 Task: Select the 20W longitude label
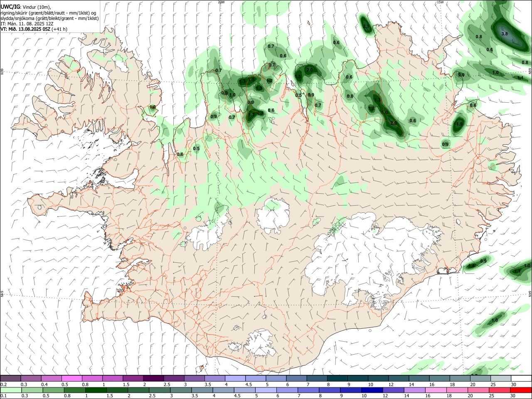click(x=221, y=2)
